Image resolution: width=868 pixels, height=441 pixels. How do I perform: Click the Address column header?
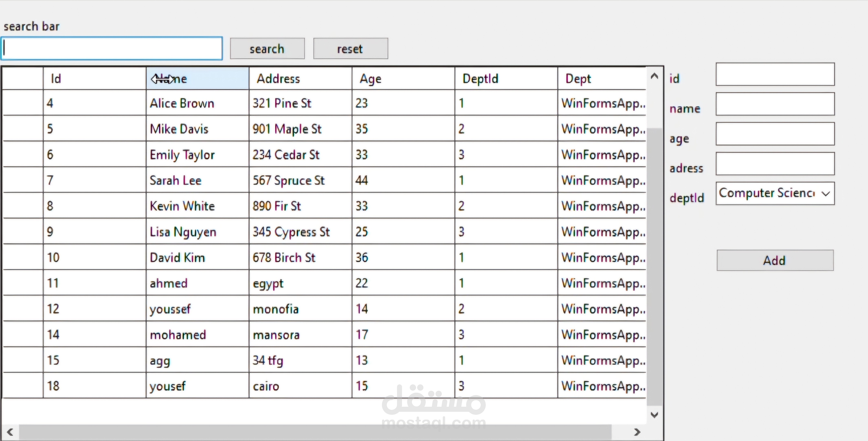(x=300, y=79)
